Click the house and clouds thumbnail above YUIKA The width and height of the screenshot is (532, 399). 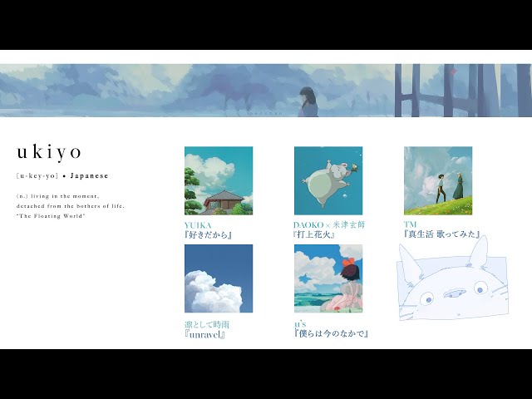click(x=219, y=180)
